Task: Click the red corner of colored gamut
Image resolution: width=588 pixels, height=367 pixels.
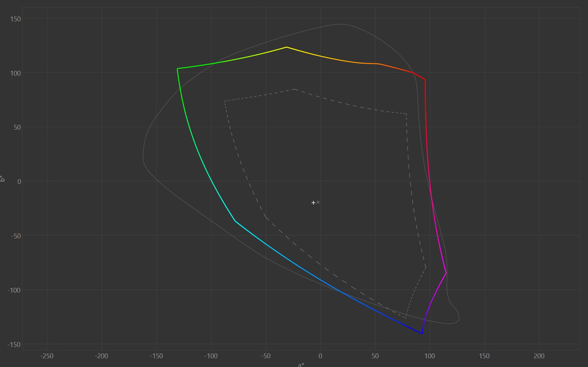Action: [425, 80]
